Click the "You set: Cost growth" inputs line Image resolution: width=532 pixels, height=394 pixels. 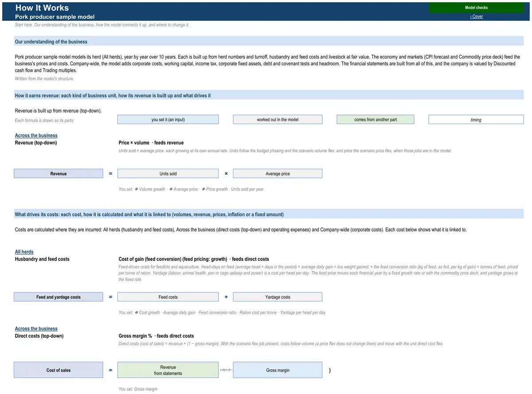(x=222, y=312)
